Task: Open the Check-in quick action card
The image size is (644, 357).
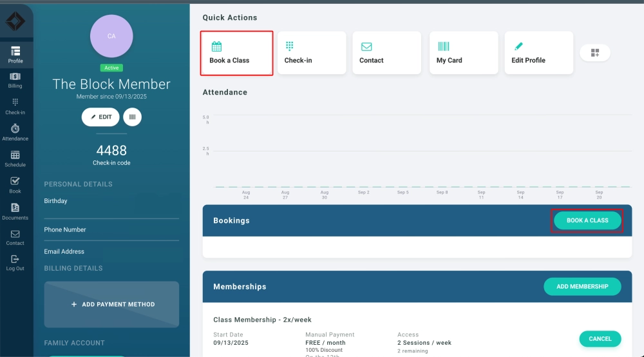Action: click(x=312, y=53)
